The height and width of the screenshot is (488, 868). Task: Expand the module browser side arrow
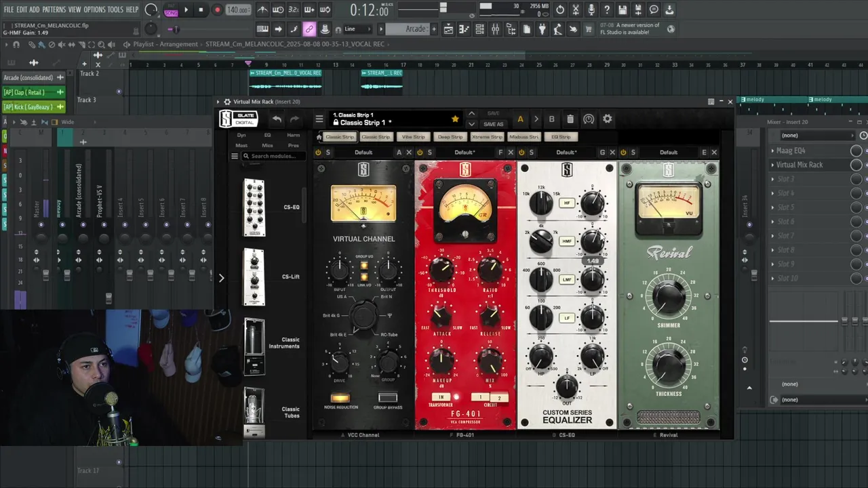[221, 278]
